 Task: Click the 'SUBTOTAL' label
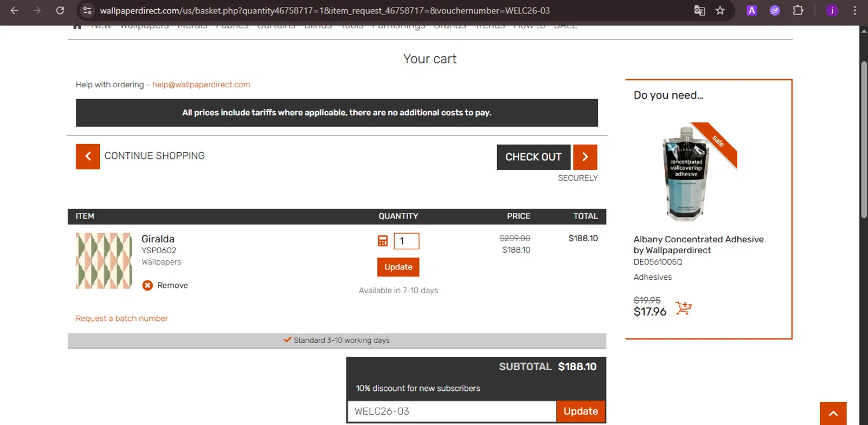tap(525, 367)
